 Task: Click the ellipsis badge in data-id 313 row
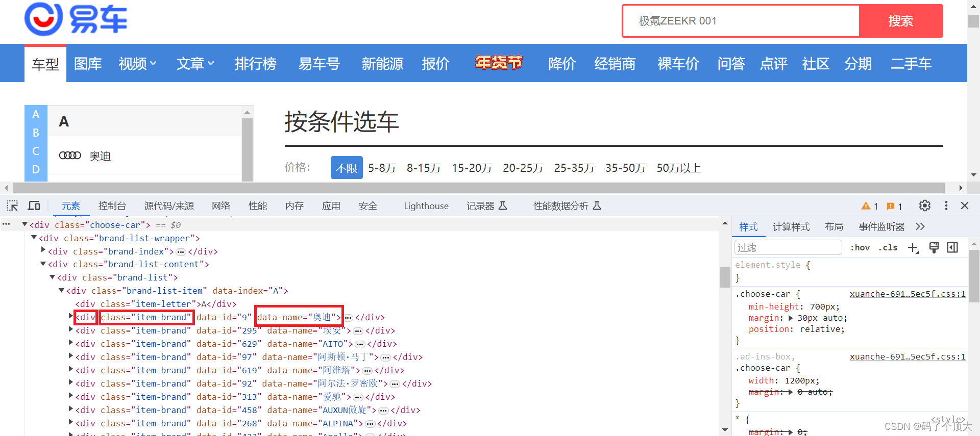[x=358, y=397]
